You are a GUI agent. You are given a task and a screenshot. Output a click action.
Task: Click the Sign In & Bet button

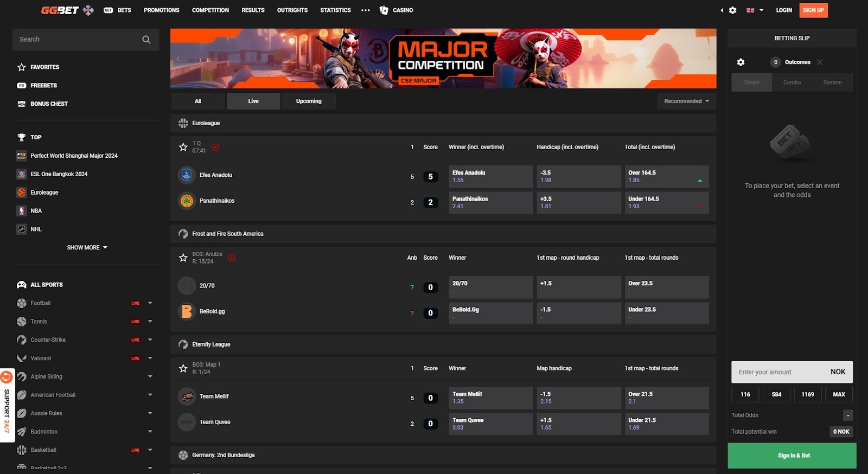point(792,456)
